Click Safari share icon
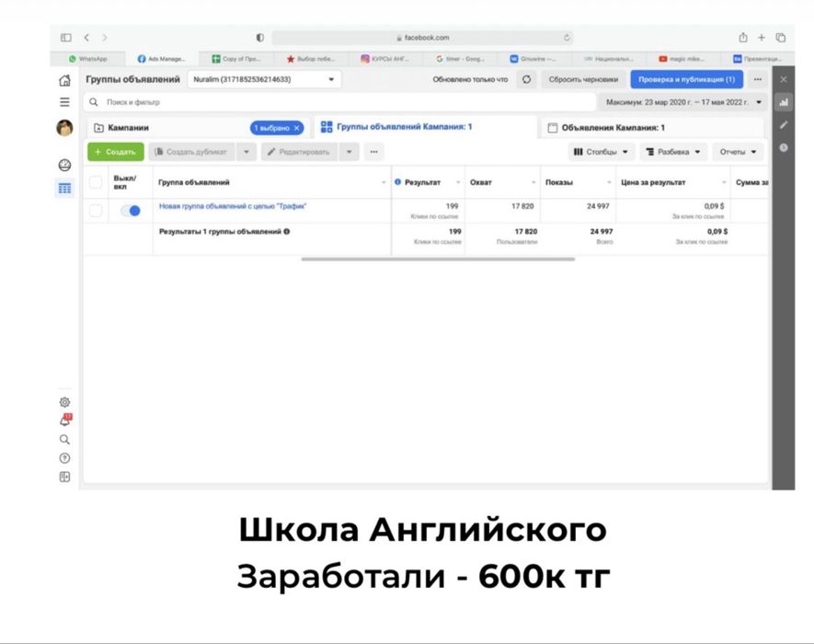Screen dimensions: 814x644 pos(743,38)
